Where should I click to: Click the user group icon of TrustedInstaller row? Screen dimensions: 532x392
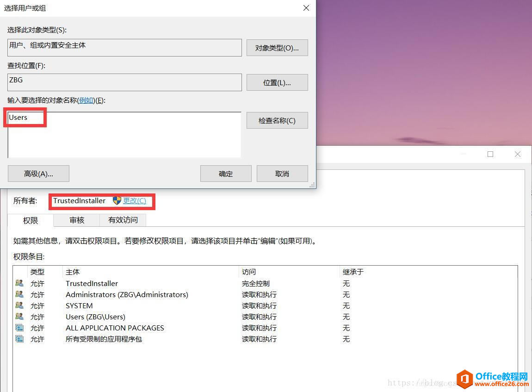(x=19, y=283)
